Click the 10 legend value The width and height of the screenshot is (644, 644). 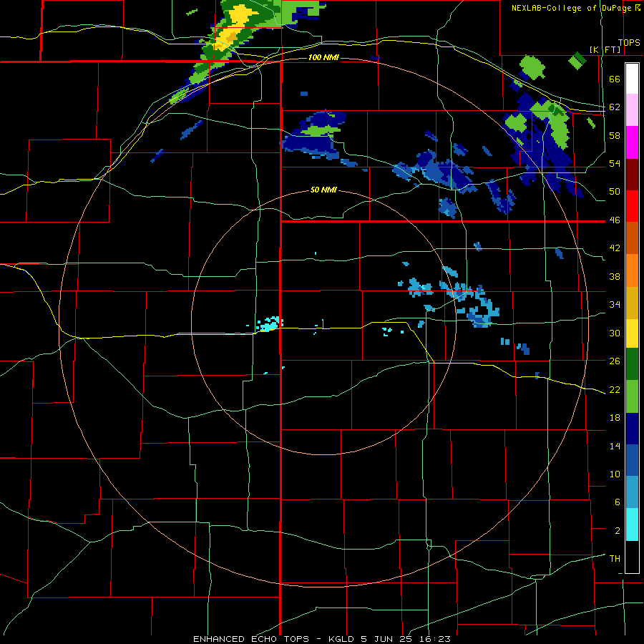[615, 474]
